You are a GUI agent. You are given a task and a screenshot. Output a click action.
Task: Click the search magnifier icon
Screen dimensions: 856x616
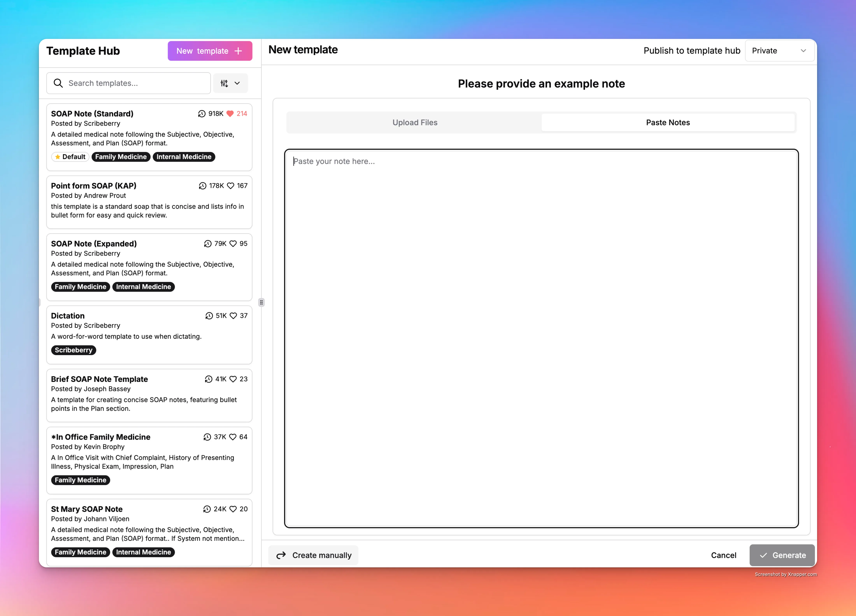pyautogui.click(x=58, y=83)
